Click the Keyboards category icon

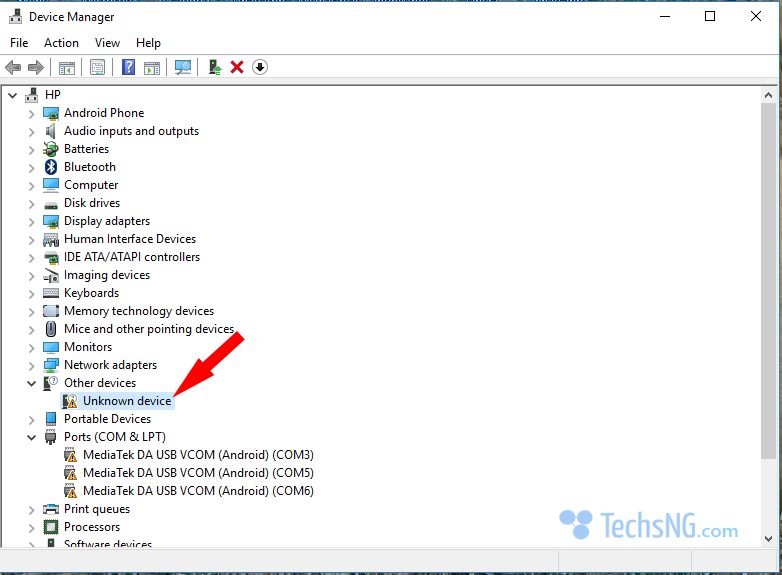(x=51, y=293)
